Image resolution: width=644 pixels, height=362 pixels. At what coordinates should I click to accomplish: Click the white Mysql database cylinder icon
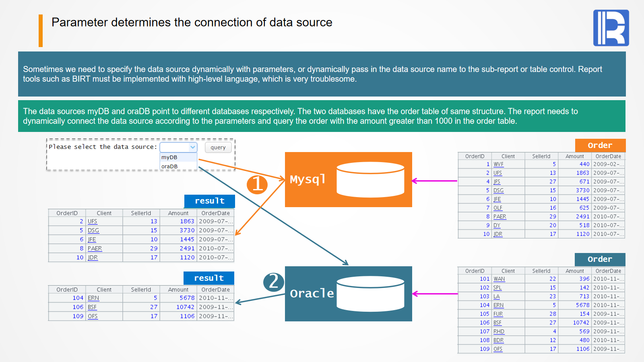point(370,179)
